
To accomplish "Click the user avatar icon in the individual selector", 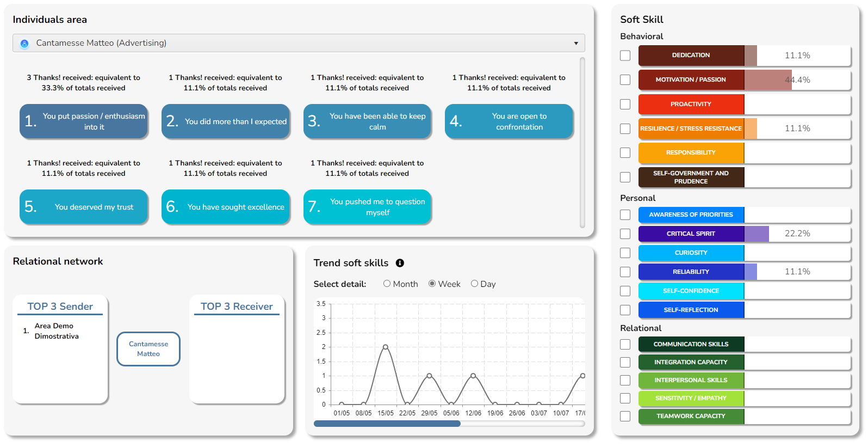I will pos(24,44).
